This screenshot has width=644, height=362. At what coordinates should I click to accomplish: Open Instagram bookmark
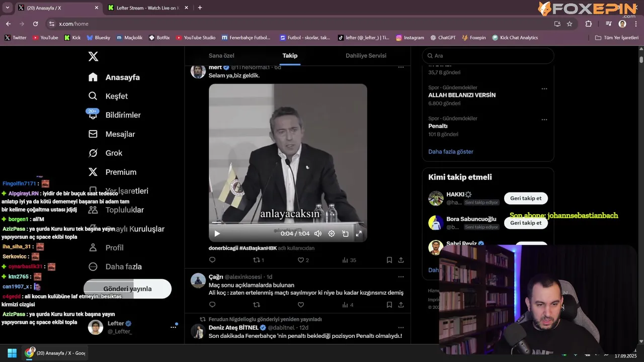click(410, 38)
